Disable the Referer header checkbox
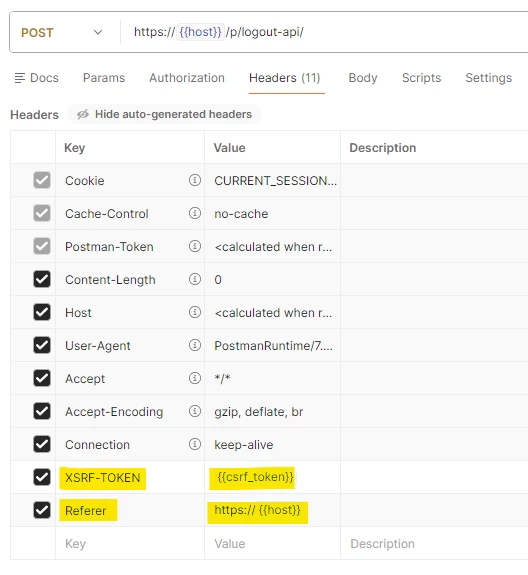 click(x=42, y=510)
